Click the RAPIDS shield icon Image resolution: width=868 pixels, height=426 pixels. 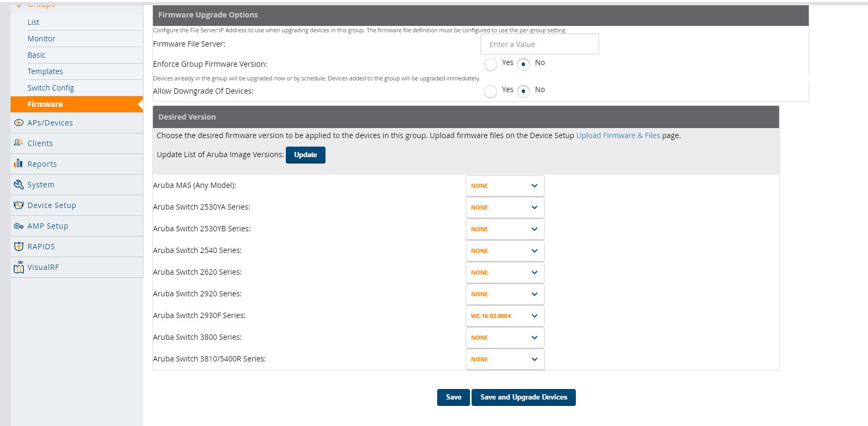19,247
